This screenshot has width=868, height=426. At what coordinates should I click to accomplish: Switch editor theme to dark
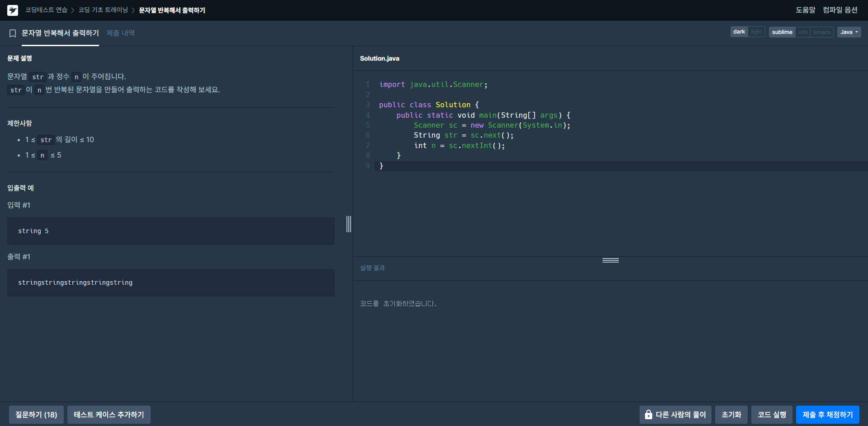739,32
